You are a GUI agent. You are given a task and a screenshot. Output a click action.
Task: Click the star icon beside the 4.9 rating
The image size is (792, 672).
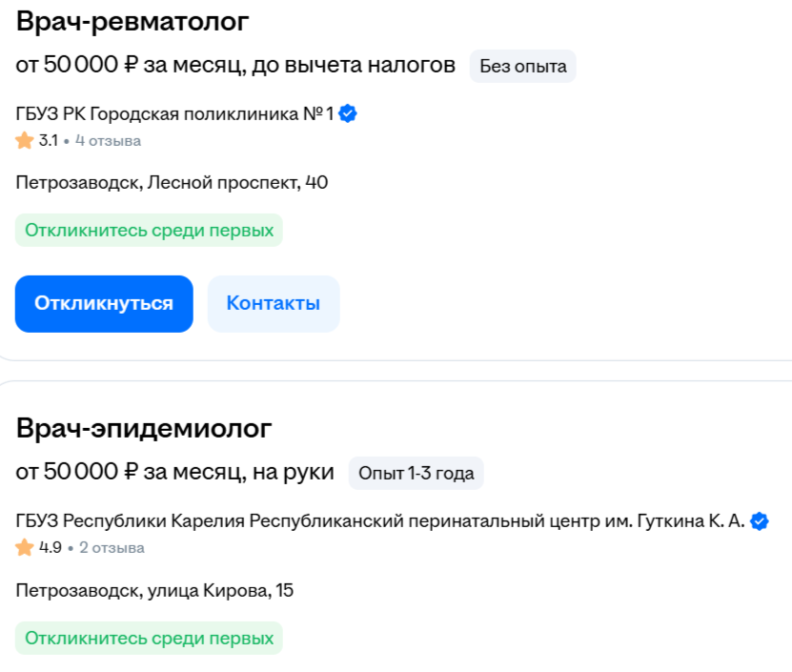coord(25,548)
